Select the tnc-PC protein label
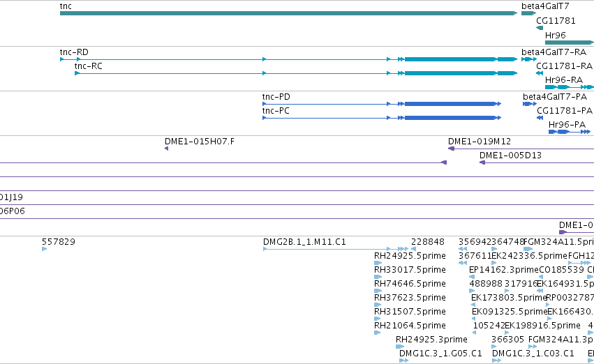 click(x=276, y=111)
